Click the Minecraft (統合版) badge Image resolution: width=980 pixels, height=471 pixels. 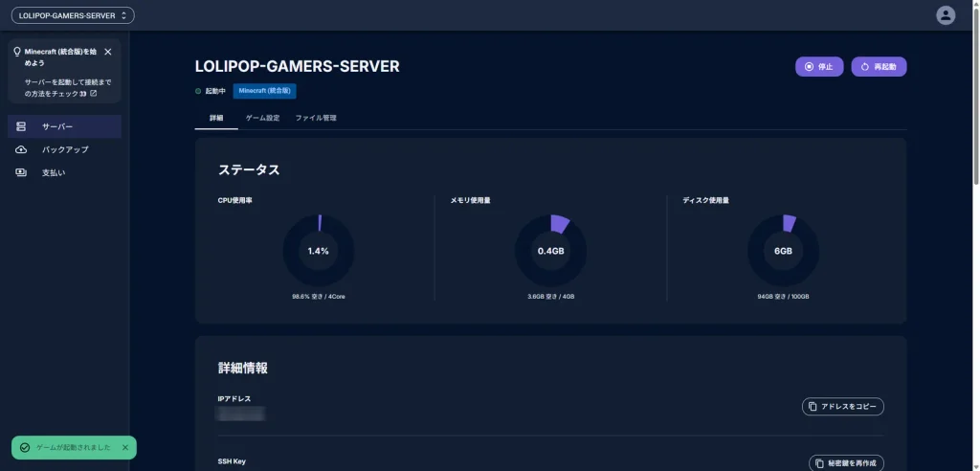[x=265, y=91]
